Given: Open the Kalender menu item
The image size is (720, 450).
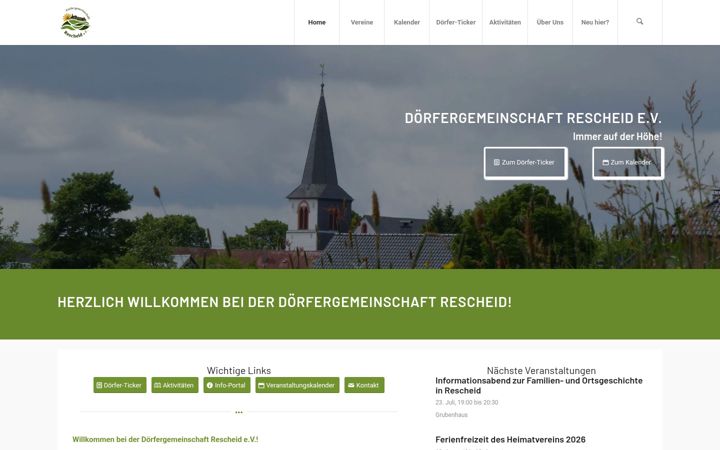Looking at the screenshot, I should [407, 22].
